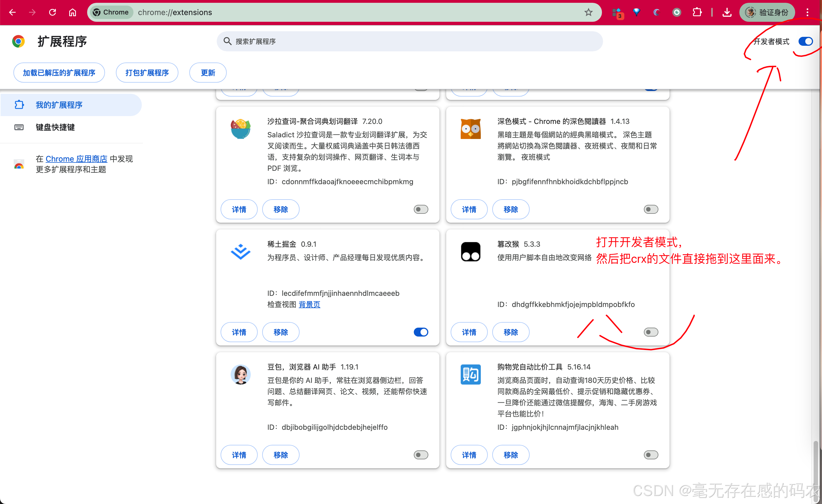Go to the browser home page icon
Viewport: 822px width, 504px height.
tap(72, 12)
